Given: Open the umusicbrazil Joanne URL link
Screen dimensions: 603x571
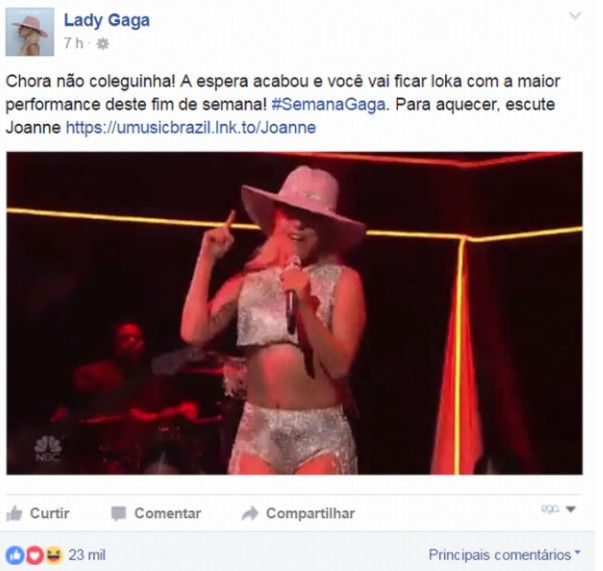Looking at the screenshot, I should click(x=191, y=128).
